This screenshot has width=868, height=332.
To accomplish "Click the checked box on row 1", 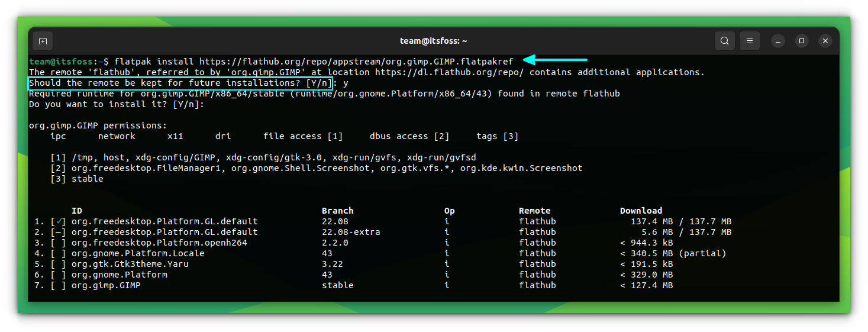I will pos(58,221).
